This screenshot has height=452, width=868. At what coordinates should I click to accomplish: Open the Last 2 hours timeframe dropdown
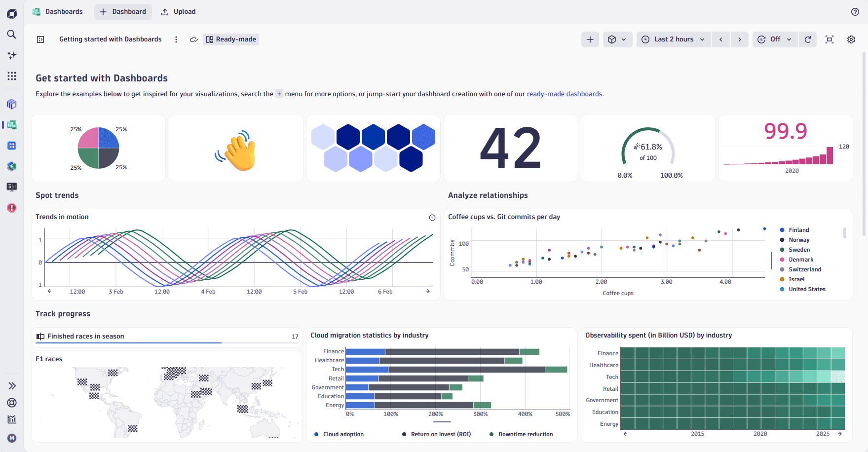tap(674, 39)
